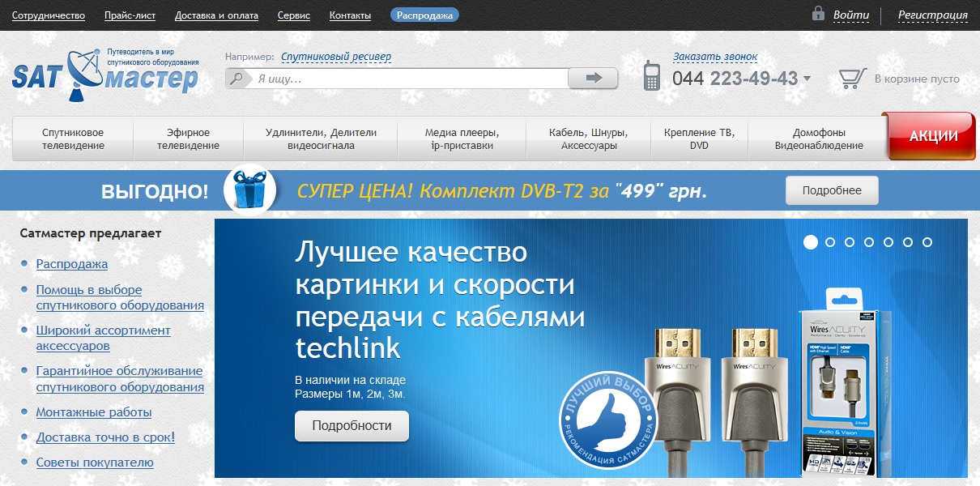Viewport: 980px width, 486px height.
Task: Click the В корзине пусто text
Action: point(917,79)
